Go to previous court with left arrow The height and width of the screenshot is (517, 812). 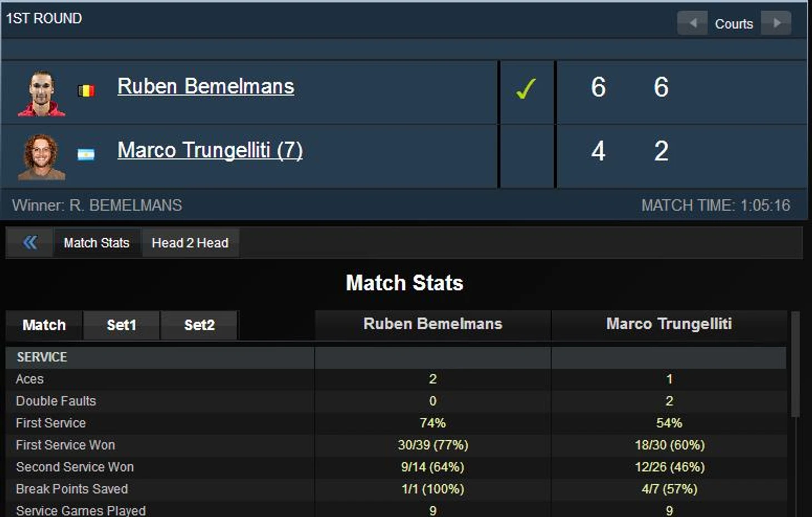[x=692, y=23]
